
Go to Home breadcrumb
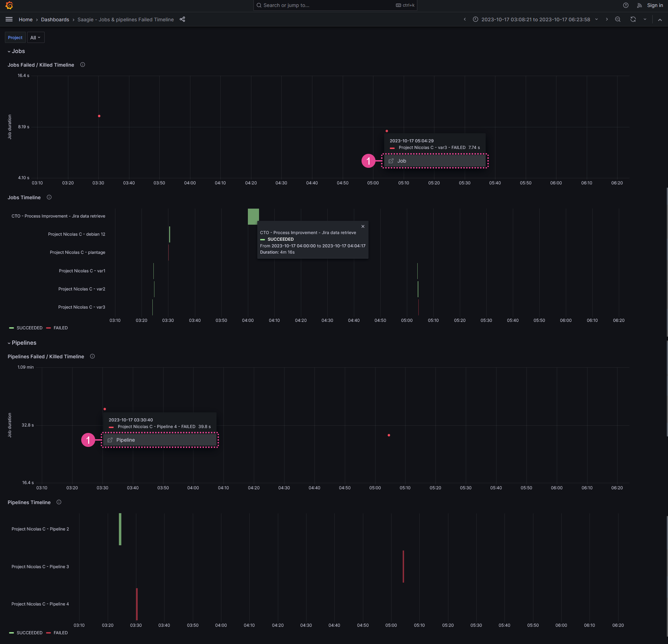point(25,20)
